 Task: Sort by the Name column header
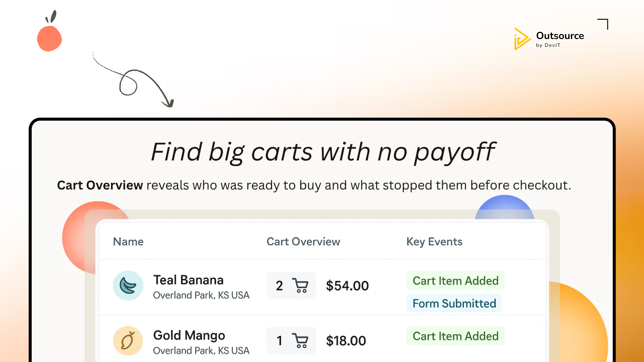click(128, 242)
